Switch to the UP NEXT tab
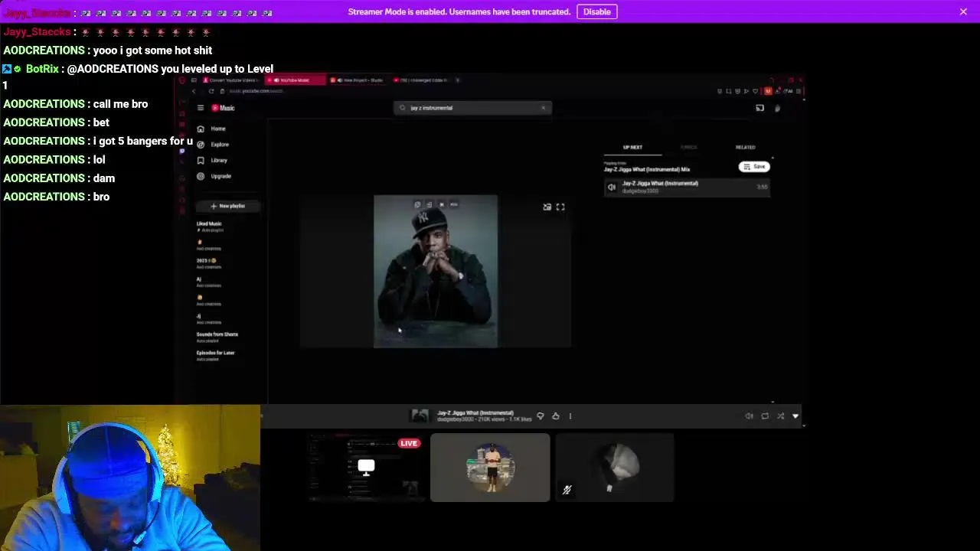 (632, 147)
